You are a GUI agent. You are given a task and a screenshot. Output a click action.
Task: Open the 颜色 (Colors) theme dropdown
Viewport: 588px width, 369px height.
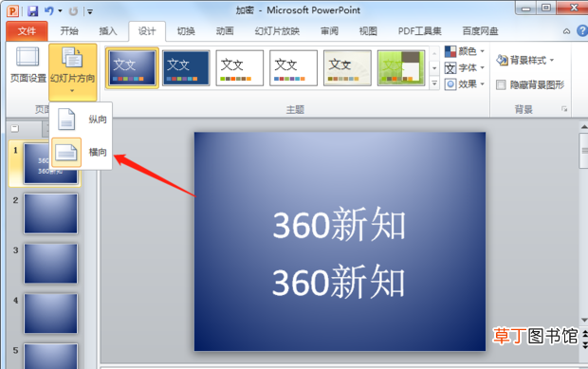pos(465,51)
